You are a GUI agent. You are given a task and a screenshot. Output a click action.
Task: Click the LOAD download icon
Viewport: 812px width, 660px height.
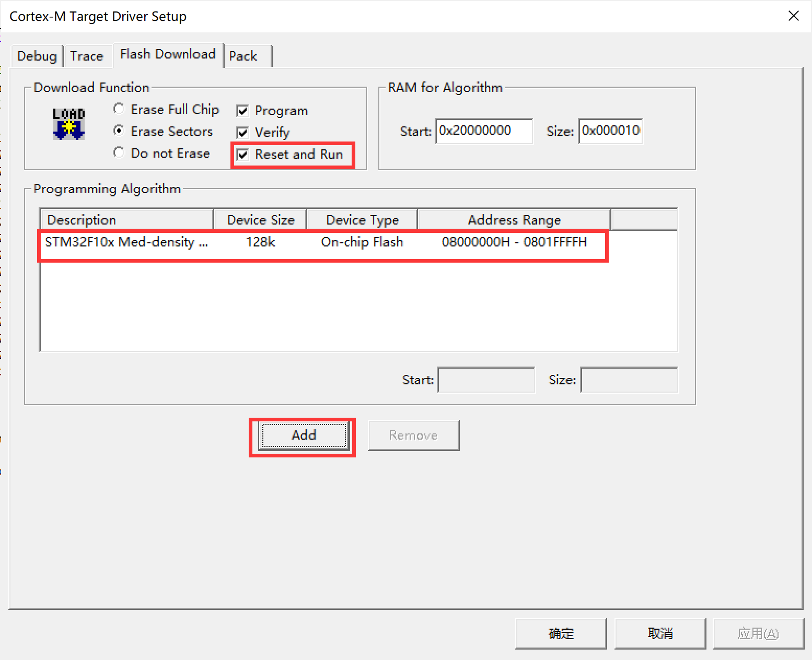68,124
